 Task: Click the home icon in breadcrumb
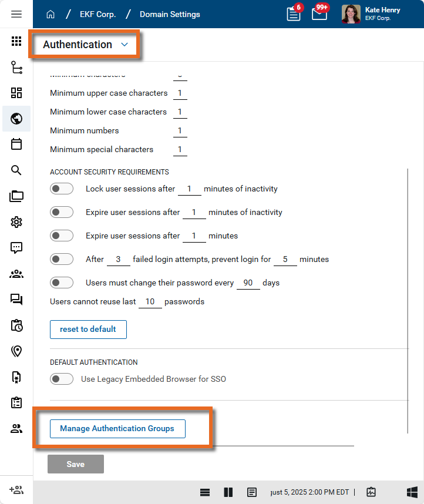[51, 14]
